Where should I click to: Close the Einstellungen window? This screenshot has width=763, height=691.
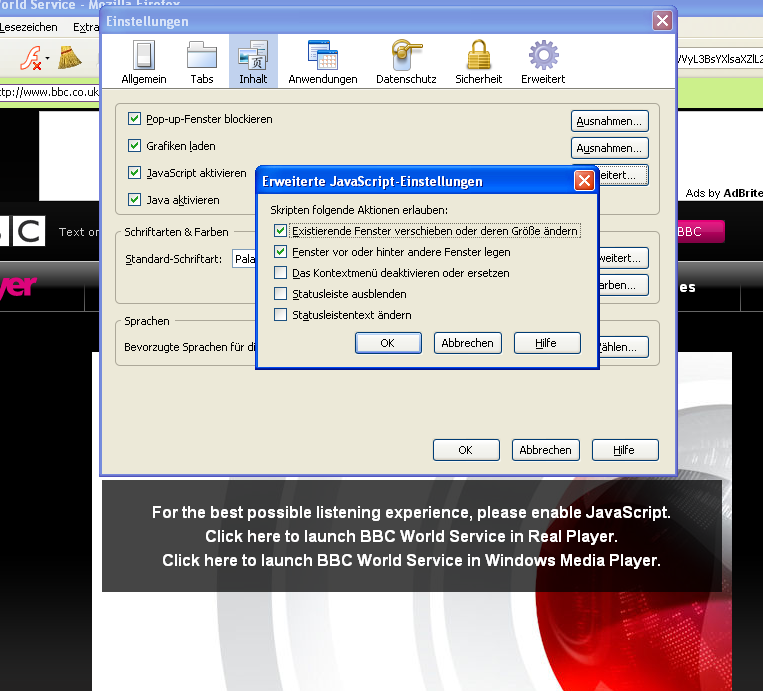662,21
